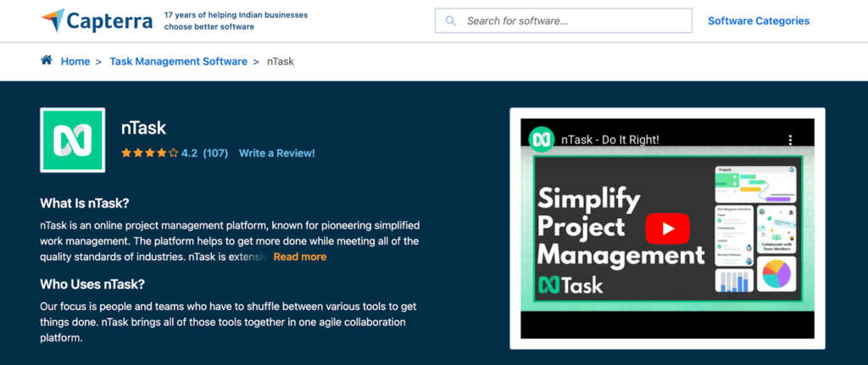
Task: Click the nTask breadcrumb text
Action: [280, 61]
